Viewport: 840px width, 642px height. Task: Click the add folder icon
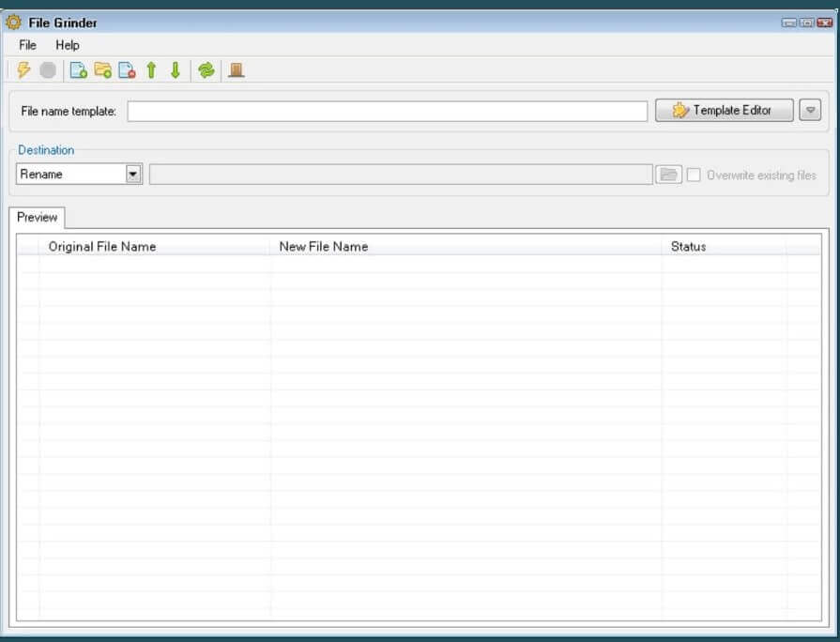point(103,70)
